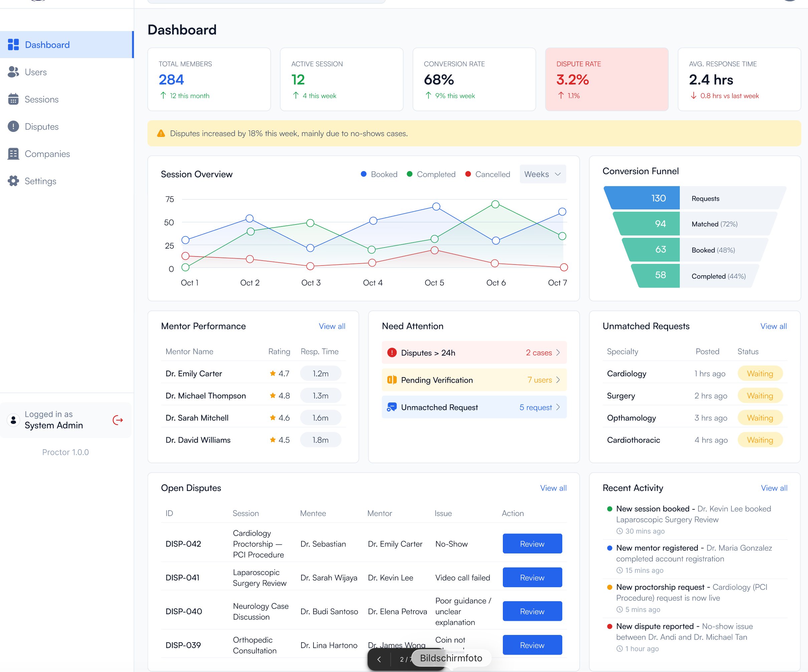The image size is (808, 672).
Task: Click the red logout icon
Action: pyautogui.click(x=118, y=420)
